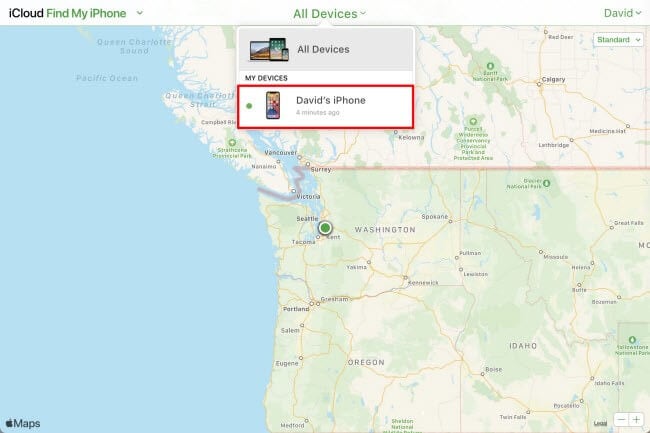Click the Banff National Park marker icon

[x=490, y=66]
